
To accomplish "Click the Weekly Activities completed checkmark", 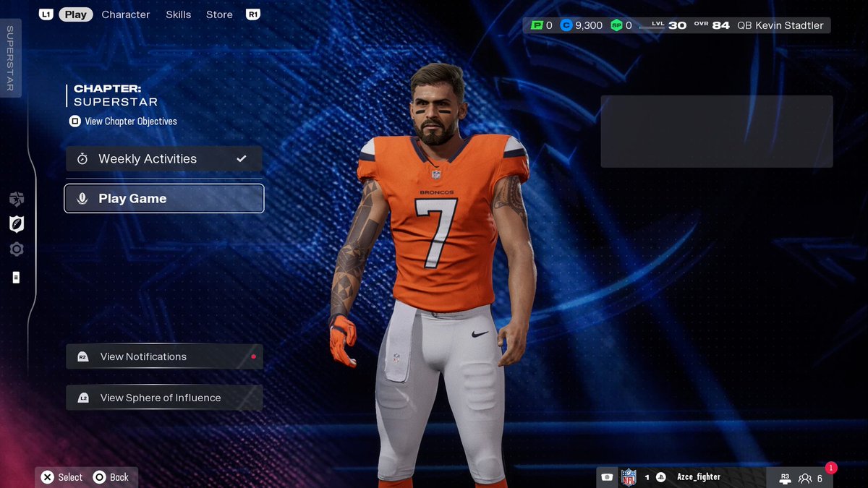I will coord(242,158).
